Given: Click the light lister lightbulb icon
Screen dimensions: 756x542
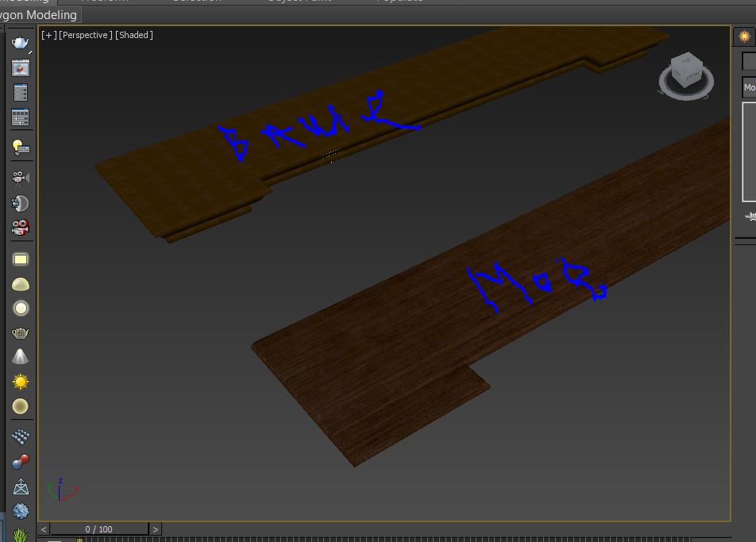Looking at the screenshot, I should click(x=21, y=147).
